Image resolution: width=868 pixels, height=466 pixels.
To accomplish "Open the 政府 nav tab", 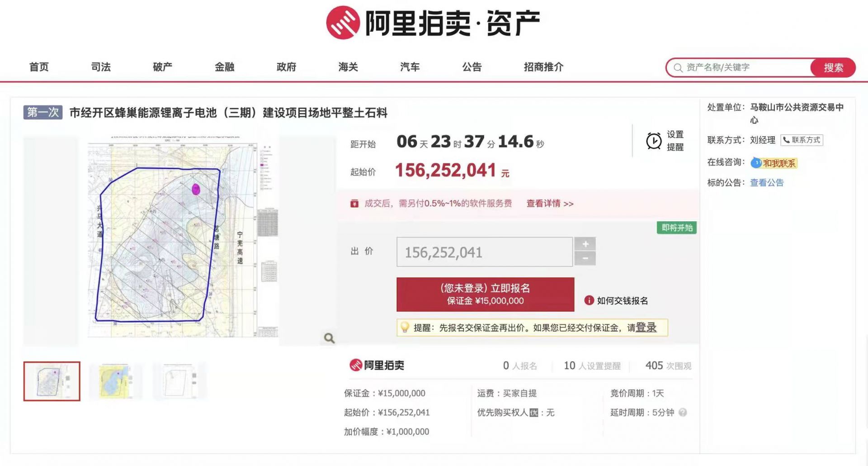I will pos(287,67).
